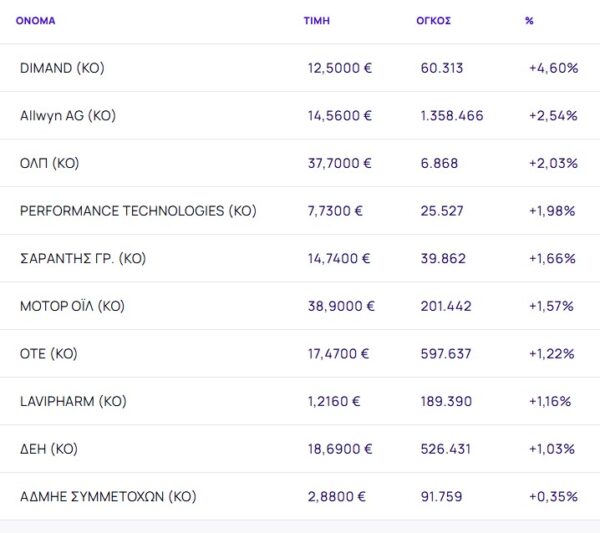Click the ΔΕΗ price 18,6900 €
This screenshot has width=600, height=533.
tap(339, 449)
